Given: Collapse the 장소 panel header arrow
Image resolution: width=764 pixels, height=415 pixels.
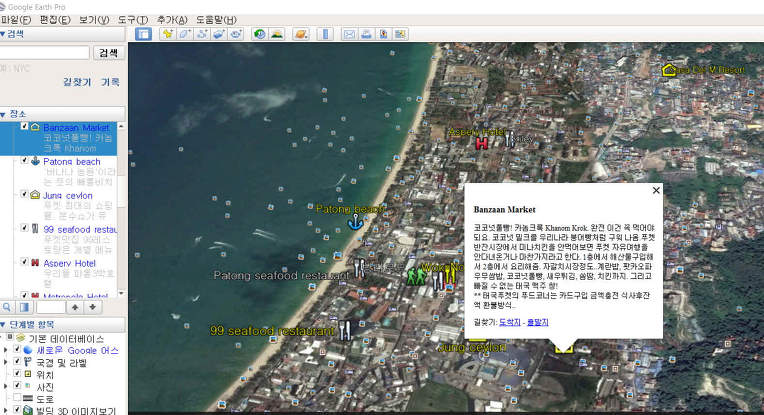Looking at the screenshot, I should pyautogui.click(x=2, y=114).
